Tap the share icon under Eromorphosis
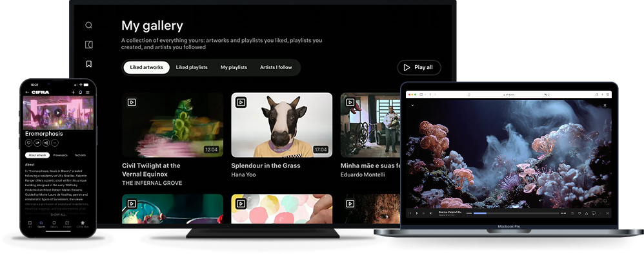 (46, 143)
